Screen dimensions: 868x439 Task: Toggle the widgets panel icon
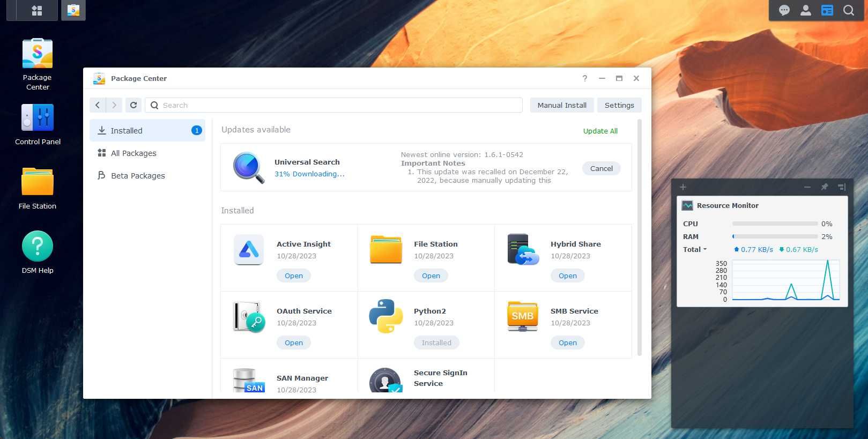click(827, 10)
